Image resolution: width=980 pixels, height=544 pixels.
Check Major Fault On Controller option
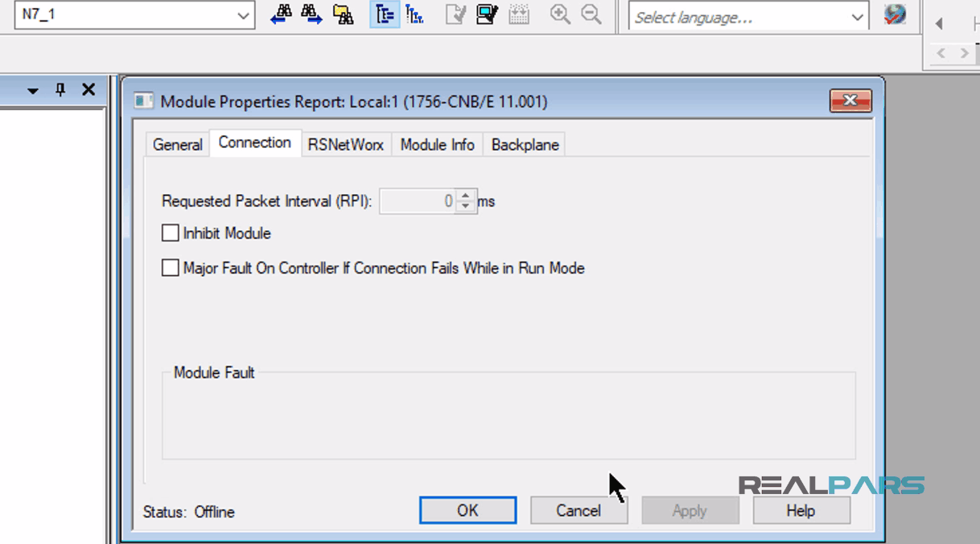point(170,267)
